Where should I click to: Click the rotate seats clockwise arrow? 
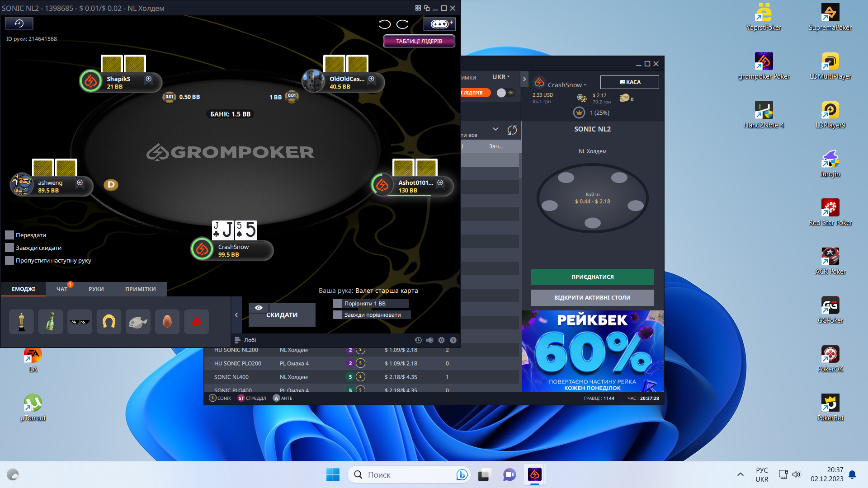pyautogui.click(x=402, y=24)
